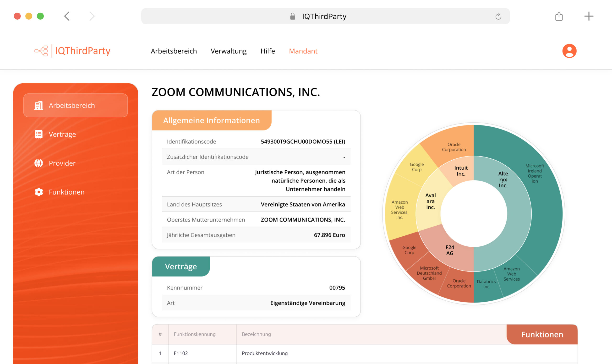Select the Amazon Web Services, Inc. yellow segment
This screenshot has height=364, width=612.
(x=399, y=210)
